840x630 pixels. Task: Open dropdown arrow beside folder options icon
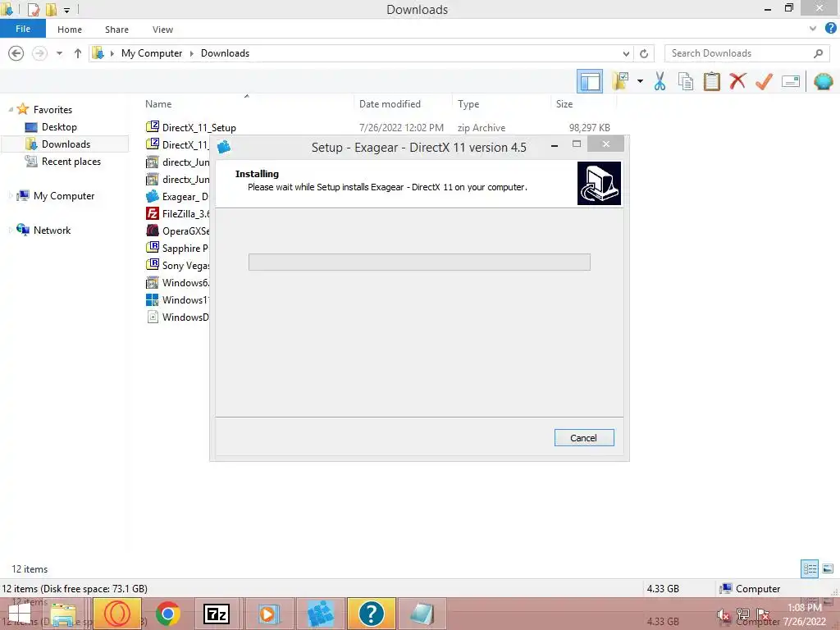(x=640, y=81)
